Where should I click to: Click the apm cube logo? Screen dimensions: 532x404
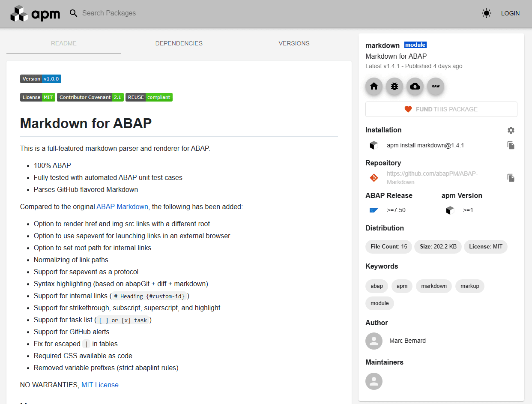click(x=35, y=13)
